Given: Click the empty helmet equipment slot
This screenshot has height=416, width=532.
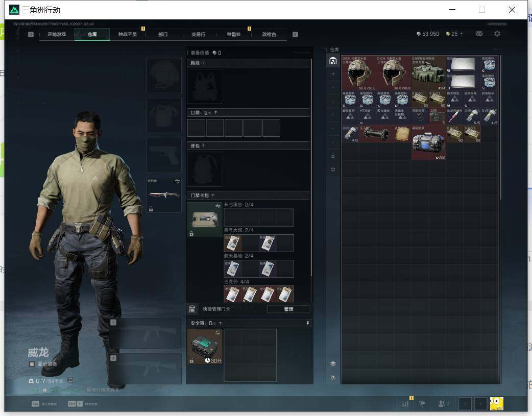Looking at the screenshot, I should (164, 75).
